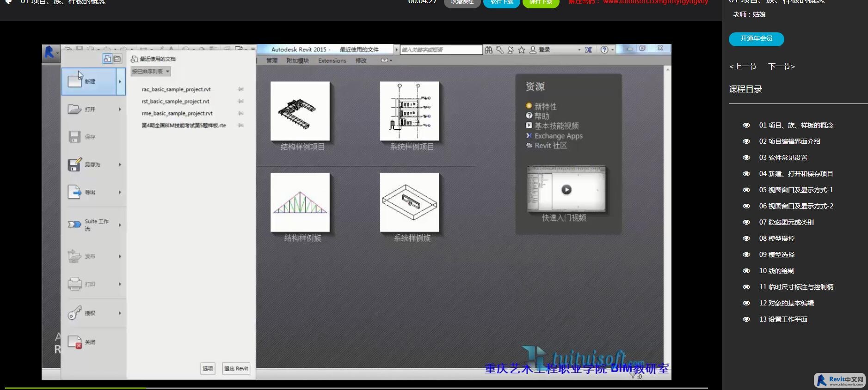
Task: Click the 新建 (New) menu icon
Action: [74, 81]
